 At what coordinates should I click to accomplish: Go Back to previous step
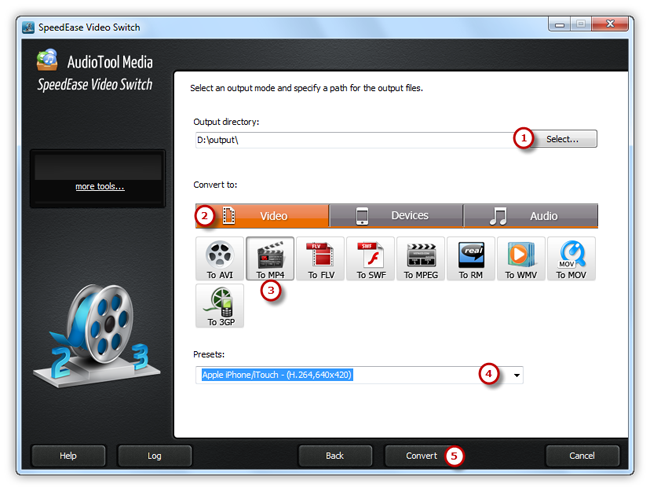coord(335,456)
